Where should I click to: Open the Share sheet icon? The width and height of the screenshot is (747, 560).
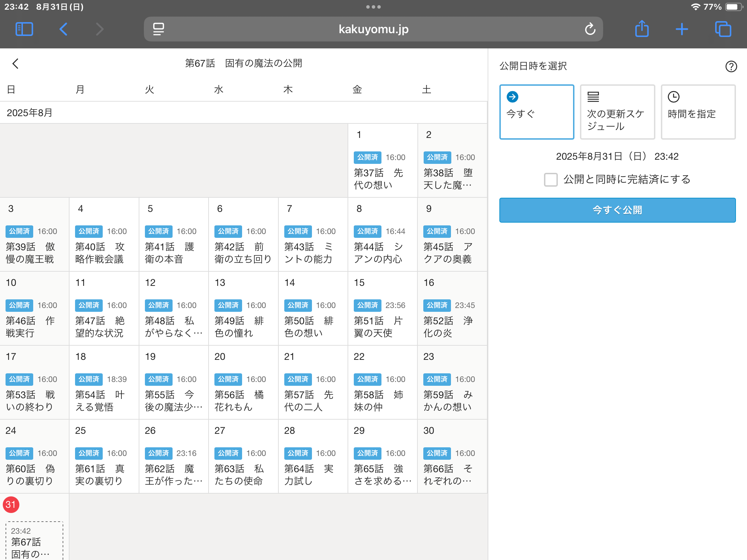[642, 29]
